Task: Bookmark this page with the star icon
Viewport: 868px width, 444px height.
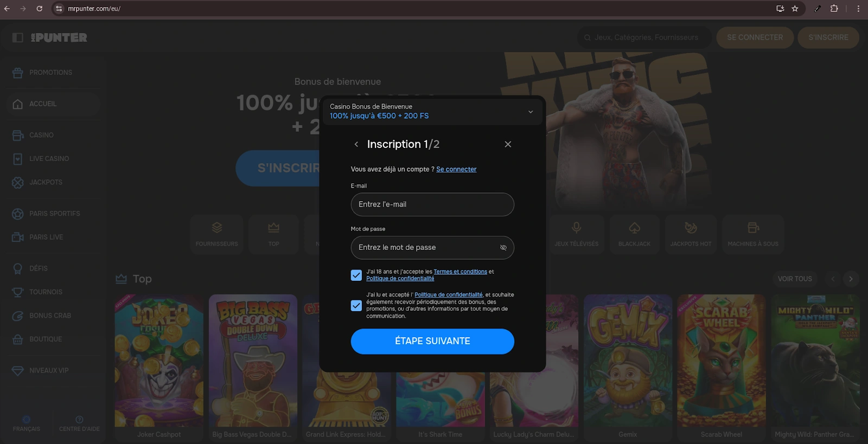Action: [x=795, y=9]
